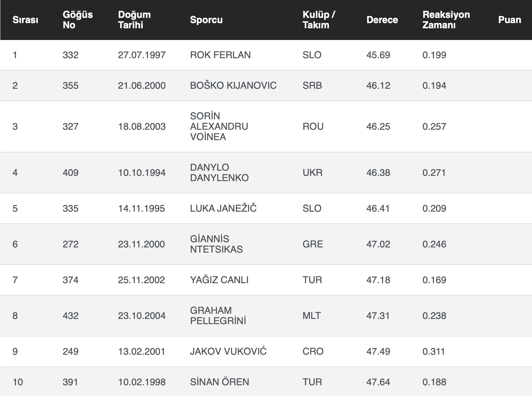Click GRAHAM PELLEGRİNİ's name cell
This screenshot has height=396, width=532.
coord(218,316)
